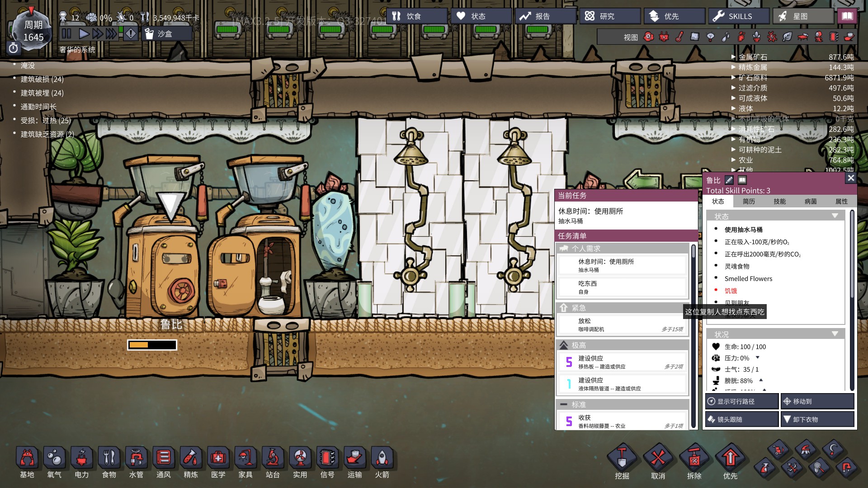Open the Germs overlay view
The height and width of the screenshot is (488, 868).
[772, 37]
